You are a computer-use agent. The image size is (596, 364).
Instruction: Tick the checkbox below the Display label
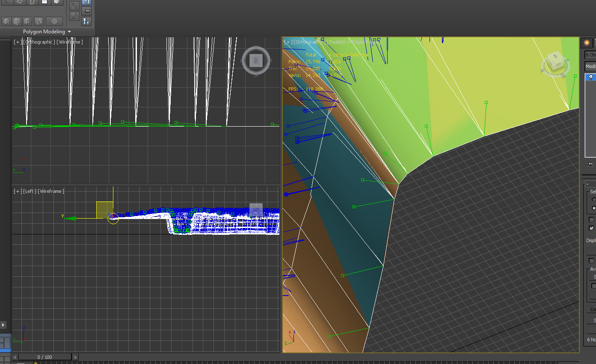pos(592,260)
